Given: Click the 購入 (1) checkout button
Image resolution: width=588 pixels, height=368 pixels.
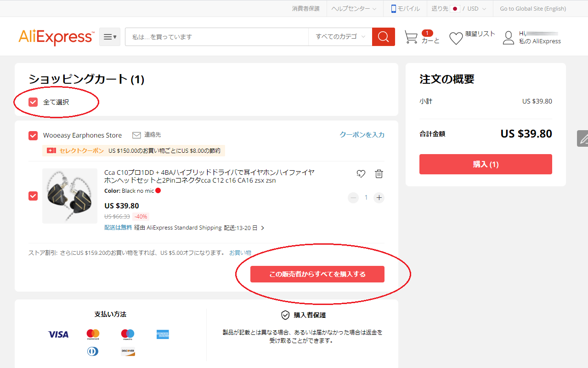Looking at the screenshot, I should point(486,164).
